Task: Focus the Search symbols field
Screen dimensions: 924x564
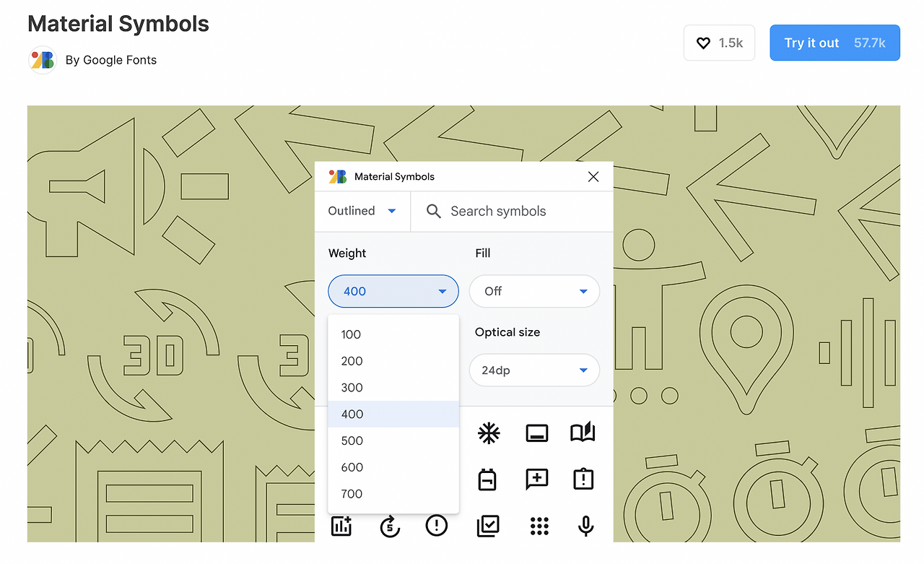Action: pos(511,211)
